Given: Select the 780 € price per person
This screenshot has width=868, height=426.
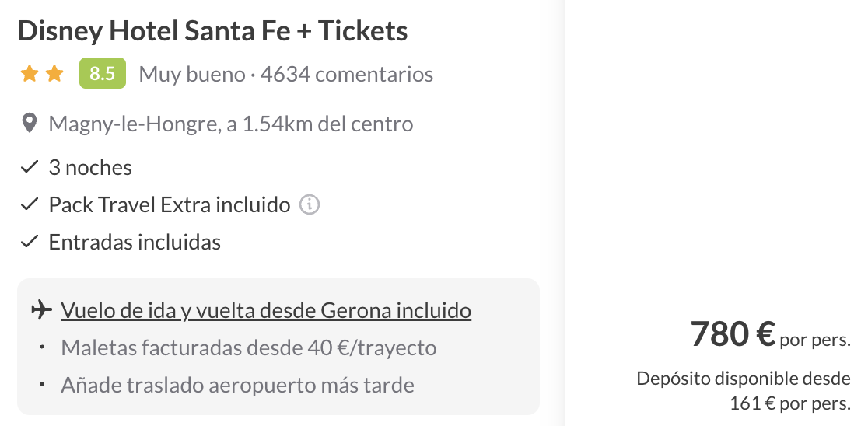Looking at the screenshot, I should [770, 334].
